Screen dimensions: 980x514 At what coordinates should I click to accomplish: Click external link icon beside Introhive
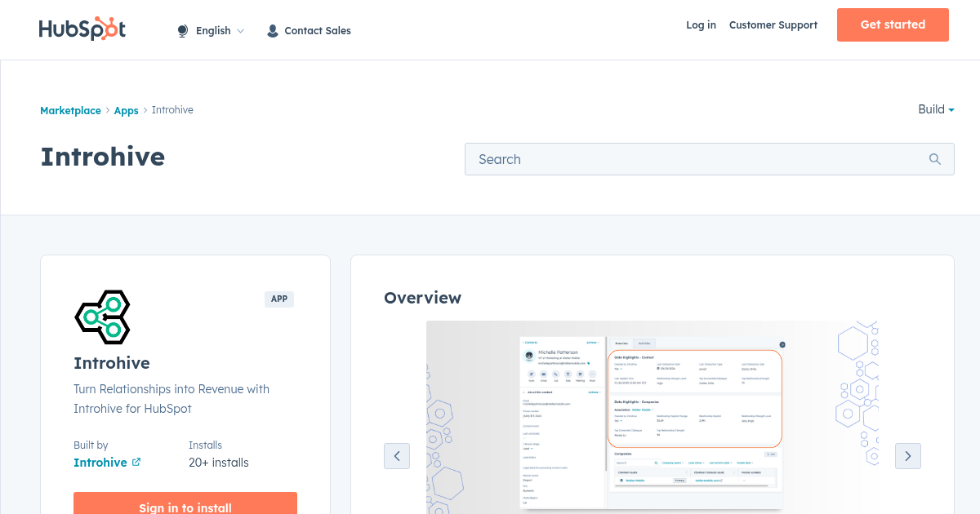136,462
